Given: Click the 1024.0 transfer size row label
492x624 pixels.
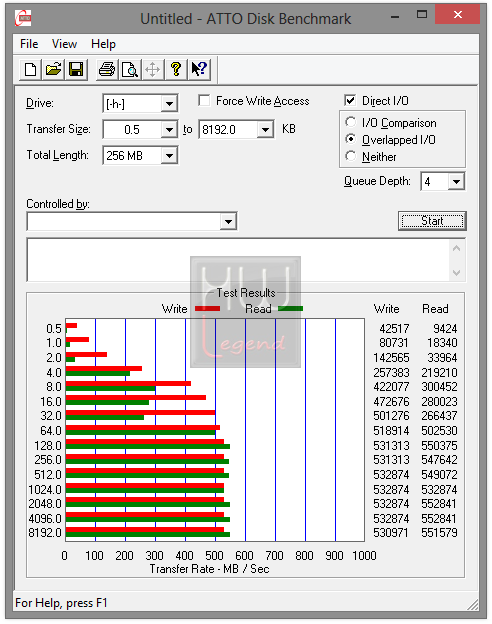Looking at the screenshot, I should [45, 489].
